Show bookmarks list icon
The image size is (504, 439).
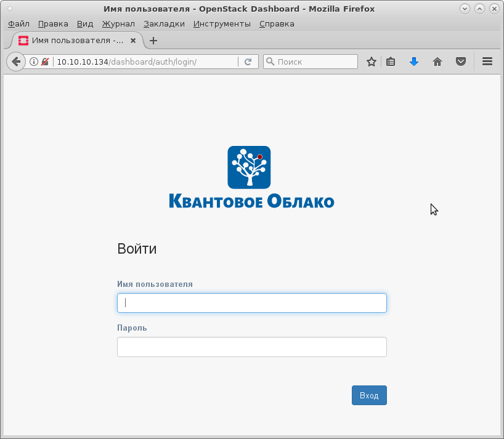tap(391, 62)
